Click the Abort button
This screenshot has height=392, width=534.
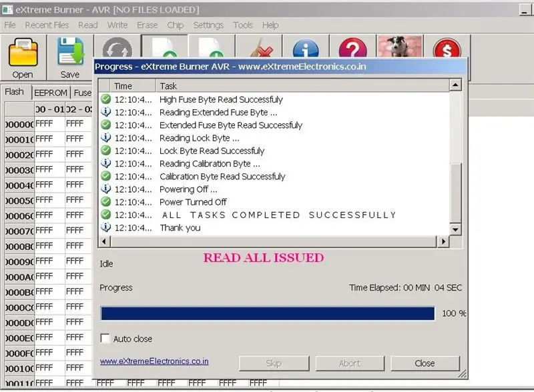350,363
